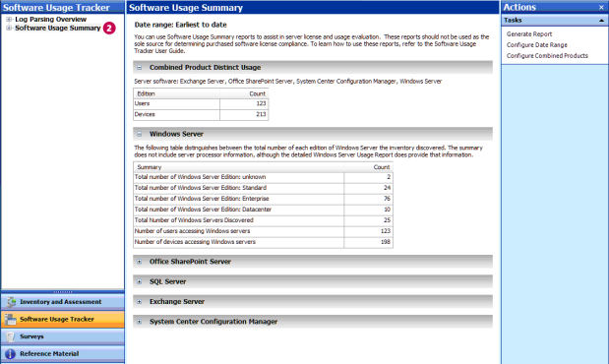Select 'Number of users accessing Windows servers' row

coord(263,231)
